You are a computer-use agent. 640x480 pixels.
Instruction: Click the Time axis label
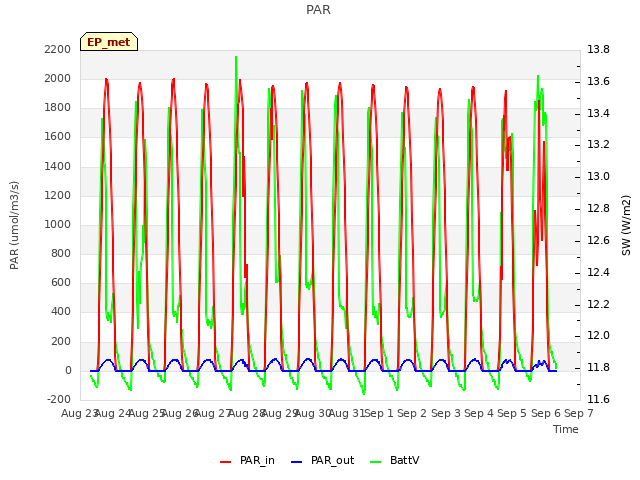[566, 429]
